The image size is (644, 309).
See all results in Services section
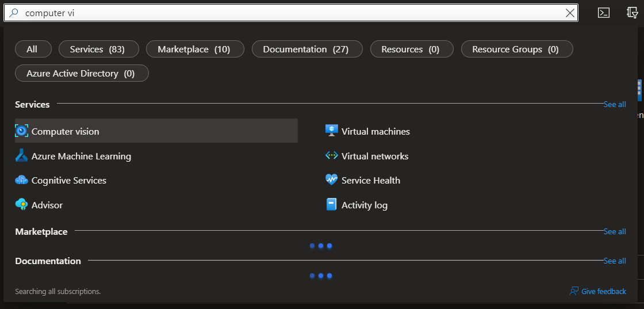615,104
